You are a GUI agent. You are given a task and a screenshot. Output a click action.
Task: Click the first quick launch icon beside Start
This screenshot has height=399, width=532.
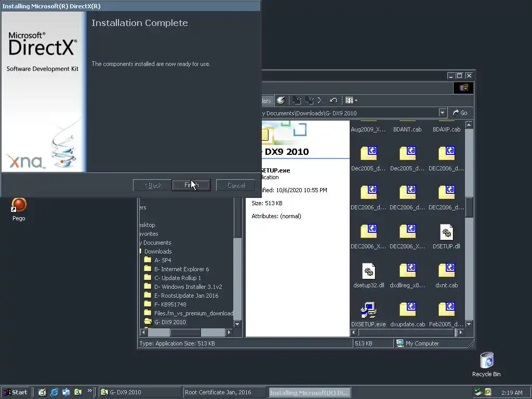tap(42, 392)
